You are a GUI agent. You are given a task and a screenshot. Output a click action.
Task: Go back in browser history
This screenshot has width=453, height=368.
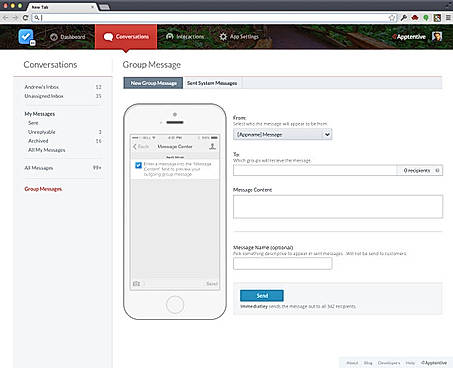click(x=5, y=18)
